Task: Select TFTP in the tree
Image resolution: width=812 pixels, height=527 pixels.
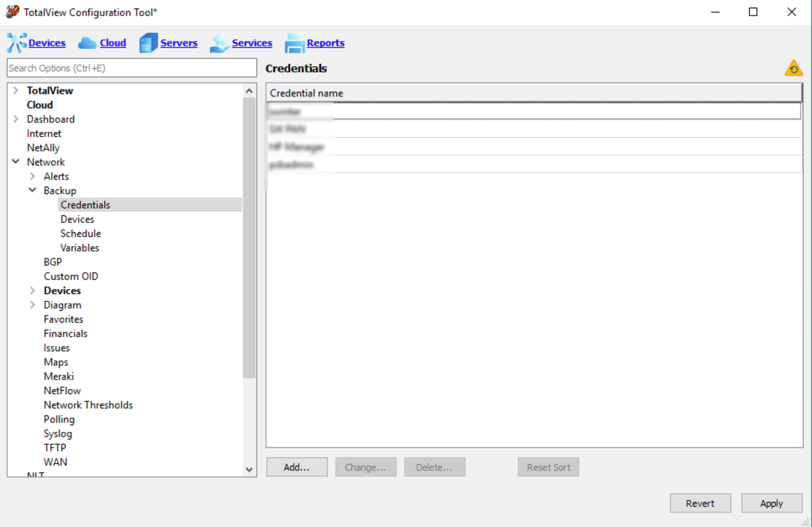Action: tap(55, 448)
